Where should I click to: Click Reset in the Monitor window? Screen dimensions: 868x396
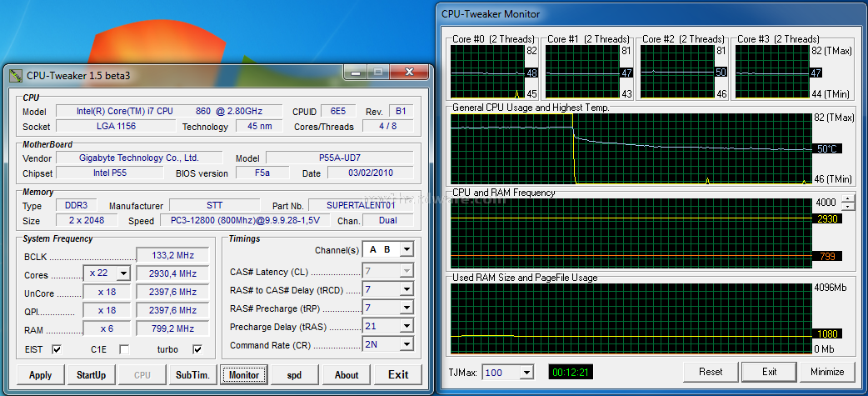[711, 372]
